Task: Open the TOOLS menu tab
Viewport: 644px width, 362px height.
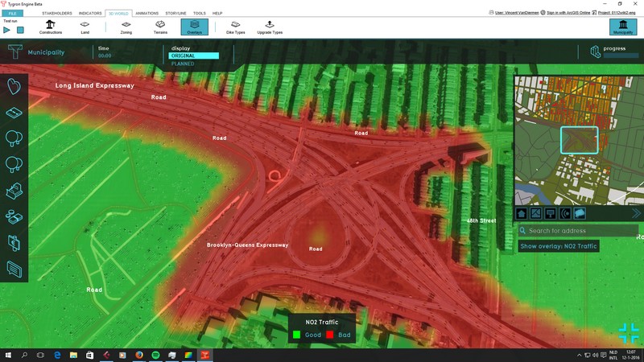Action: [199, 14]
